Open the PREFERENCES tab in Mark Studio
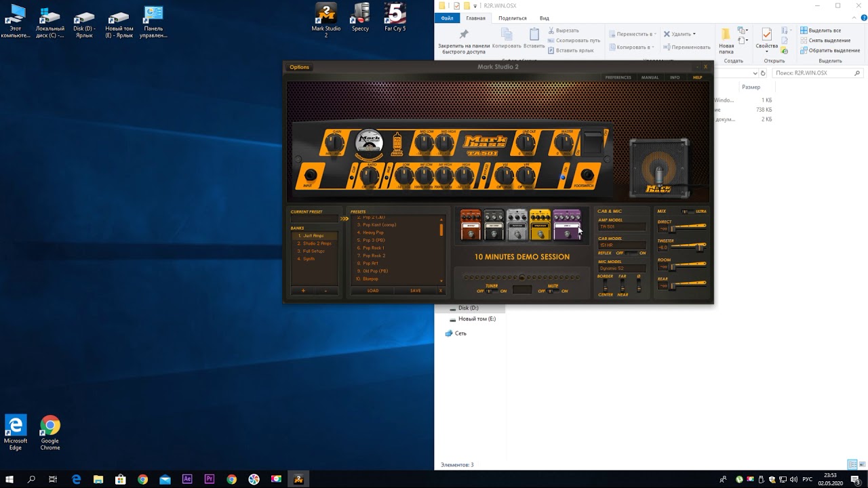This screenshot has width=868, height=488. tap(618, 77)
